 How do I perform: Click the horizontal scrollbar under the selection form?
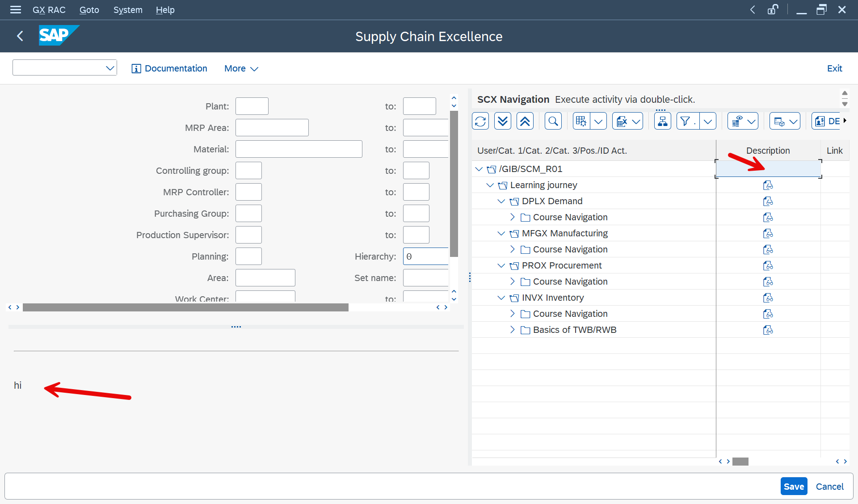[185, 307]
